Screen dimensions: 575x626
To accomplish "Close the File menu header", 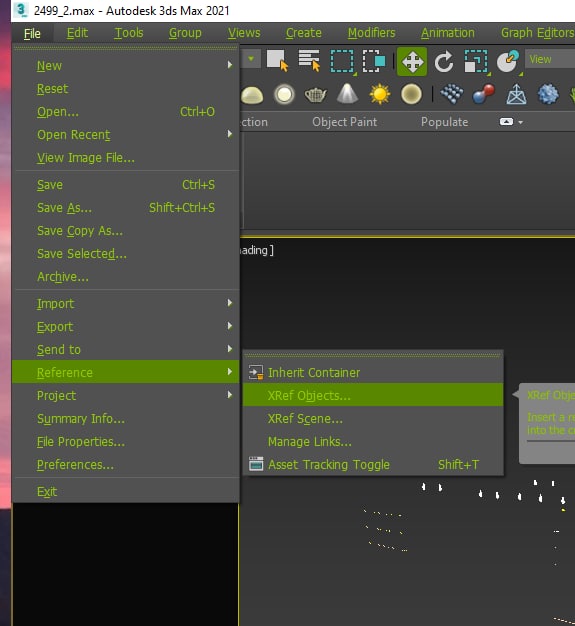I will pyautogui.click(x=32, y=34).
